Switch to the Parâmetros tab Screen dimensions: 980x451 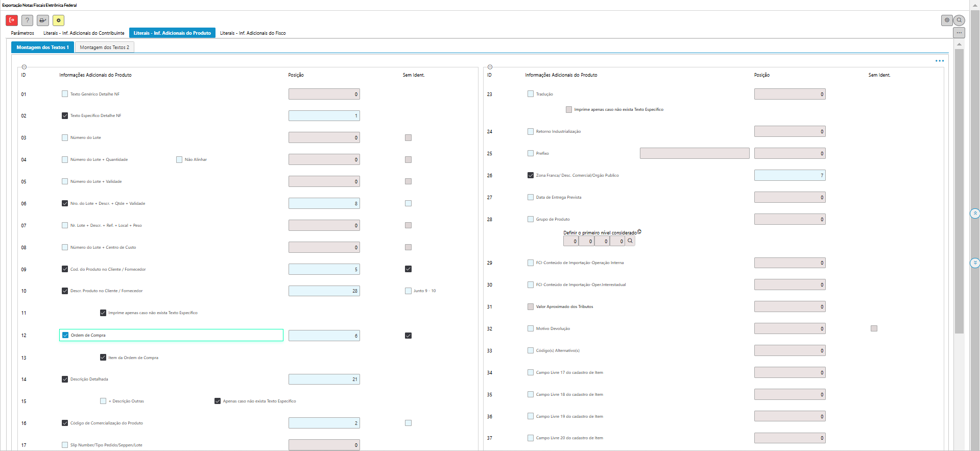coord(22,33)
